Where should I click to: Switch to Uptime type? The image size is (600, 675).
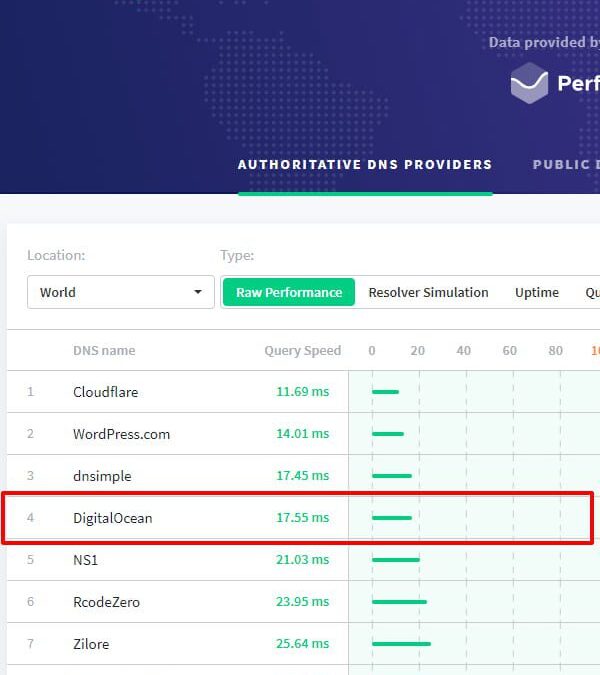click(537, 292)
